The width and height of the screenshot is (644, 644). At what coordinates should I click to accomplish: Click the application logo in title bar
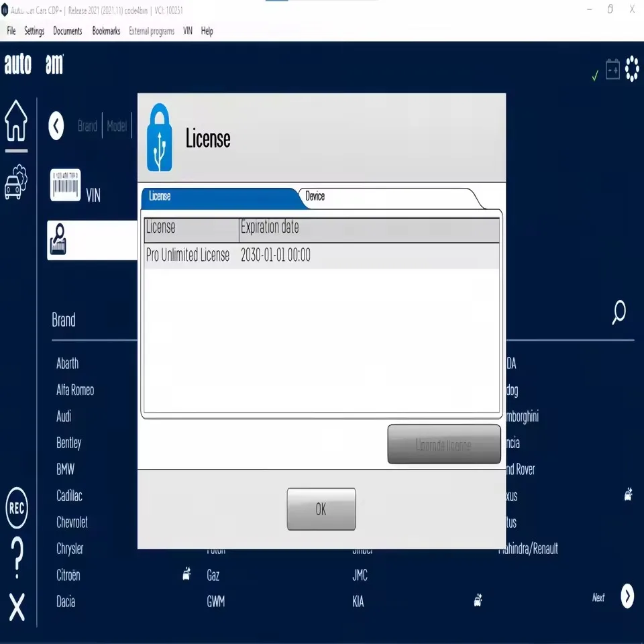(x=5, y=10)
